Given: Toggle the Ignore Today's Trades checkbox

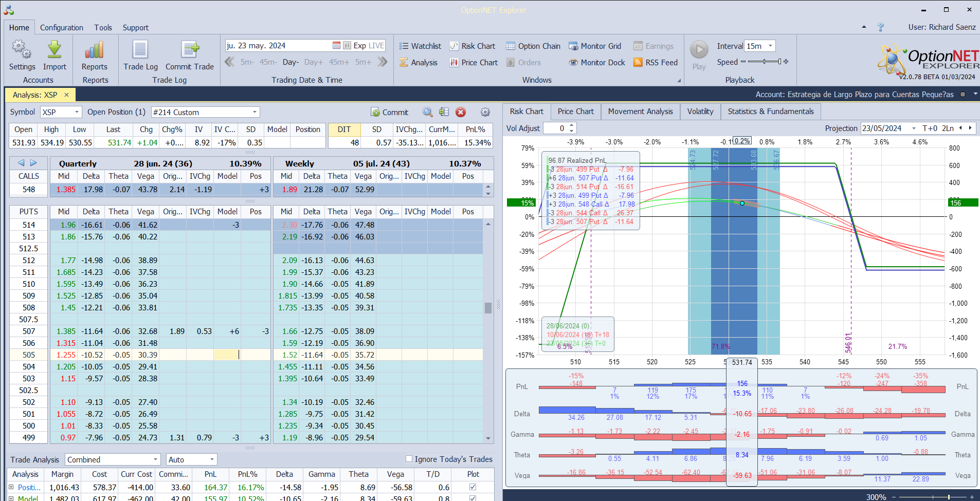Looking at the screenshot, I should (x=409, y=459).
